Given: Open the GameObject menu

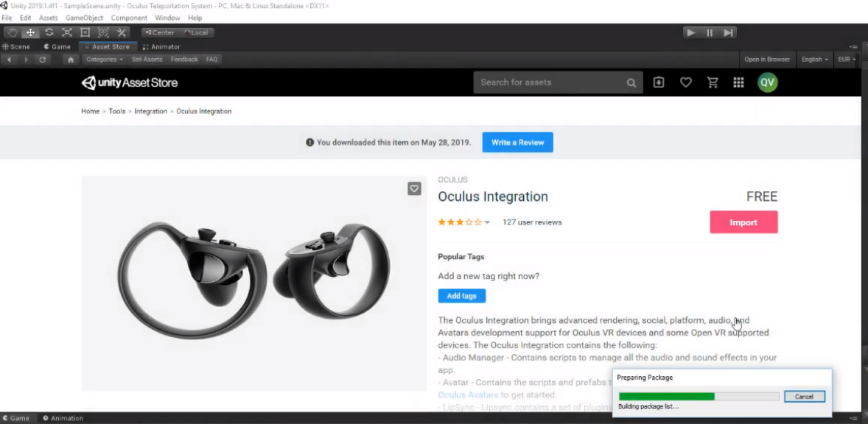Looking at the screenshot, I should [x=84, y=18].
